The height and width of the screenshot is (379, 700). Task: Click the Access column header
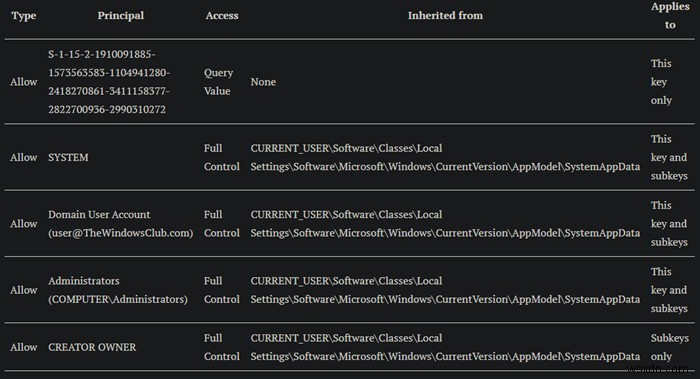tap(222, 16)
